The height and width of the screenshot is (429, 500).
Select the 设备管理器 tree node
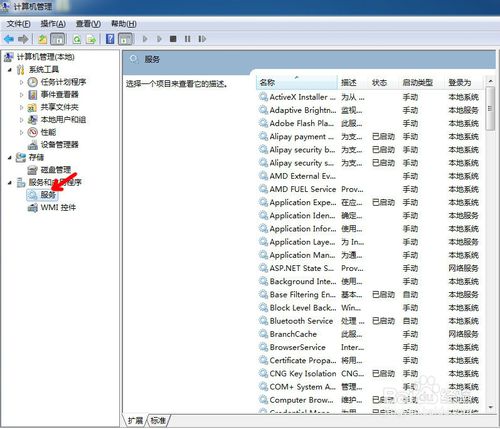(x=59, y=145)
